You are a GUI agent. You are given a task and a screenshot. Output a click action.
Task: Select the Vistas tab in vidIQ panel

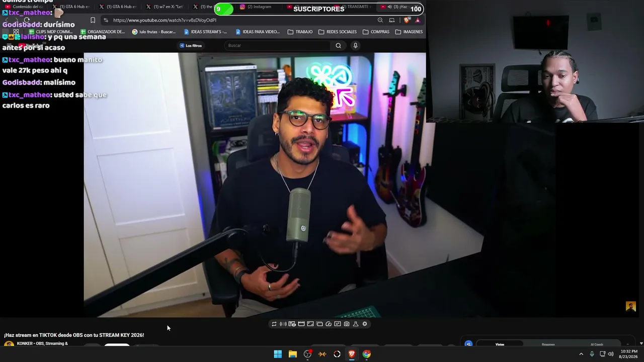coord(500,344)
